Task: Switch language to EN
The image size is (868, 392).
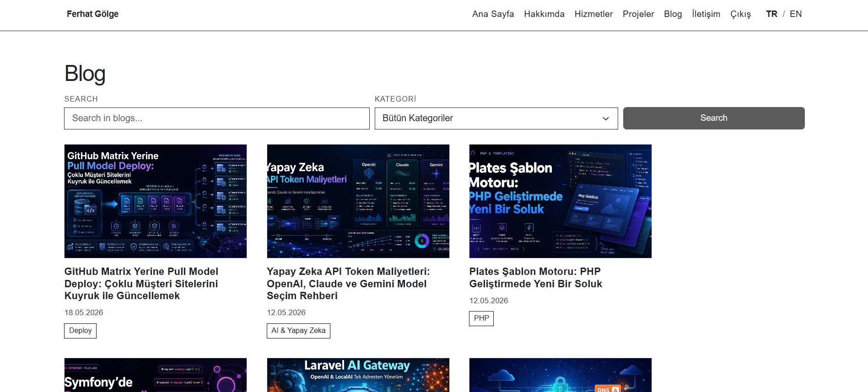Action: (796, 14)
